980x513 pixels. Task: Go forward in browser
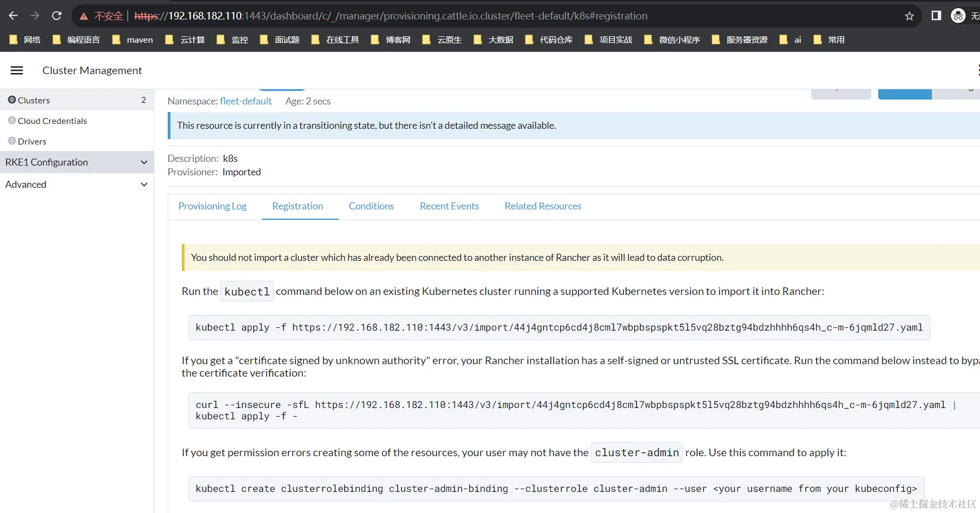coord(35,16)
